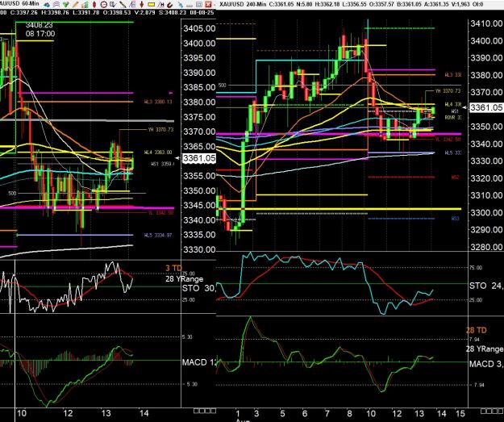Click the HL5 3334.97 level label
The height and width of the screenshot is (422, 504).
[158, 235]
